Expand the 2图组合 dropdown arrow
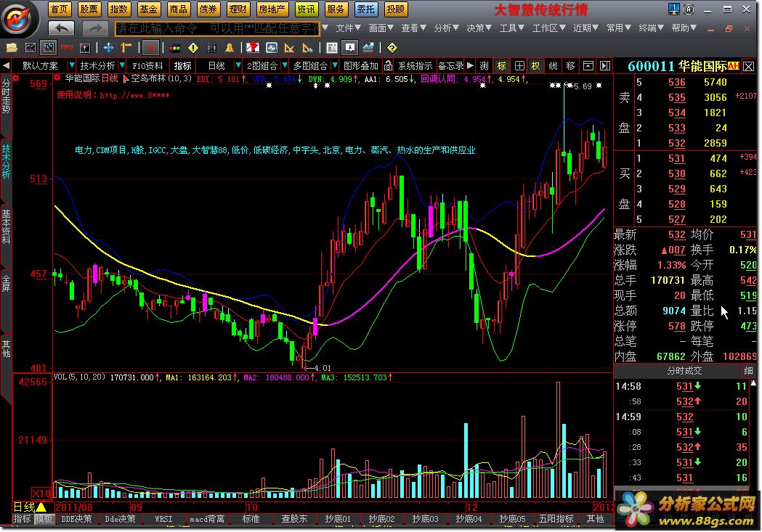 285,65
